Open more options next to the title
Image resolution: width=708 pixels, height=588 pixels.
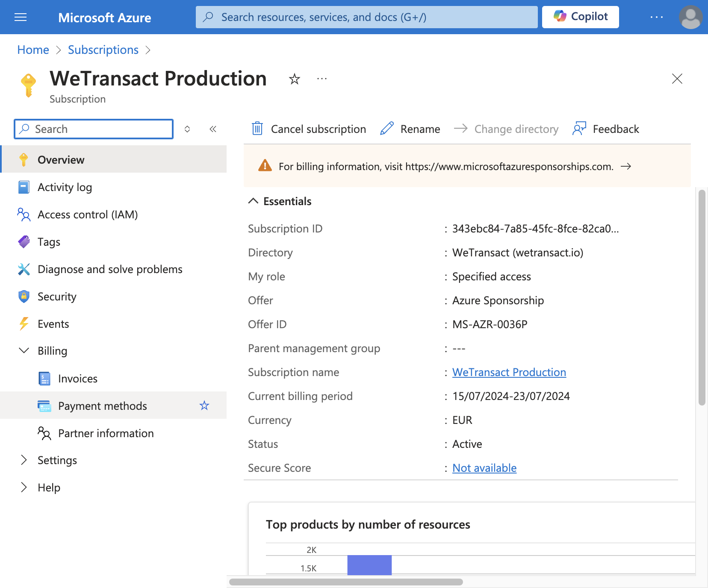[x=322, y=79]
